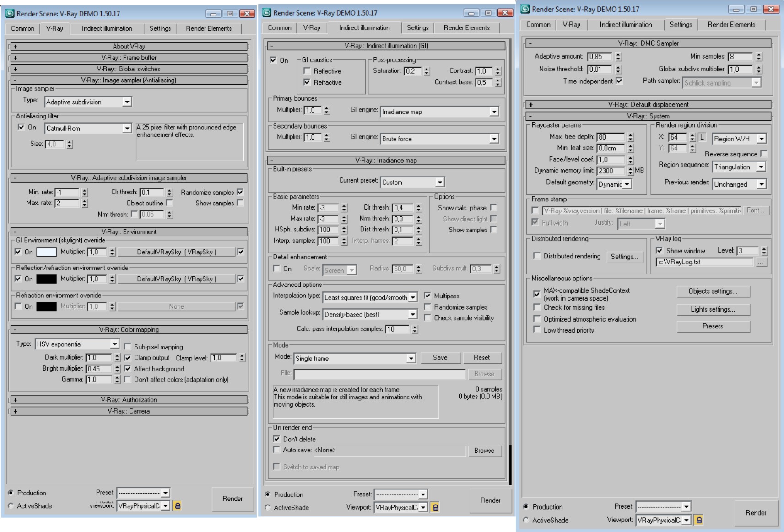Uncheck Show window in VRay log
The image size is (784, 532).
pyautogui.click(x=660, y=251)
